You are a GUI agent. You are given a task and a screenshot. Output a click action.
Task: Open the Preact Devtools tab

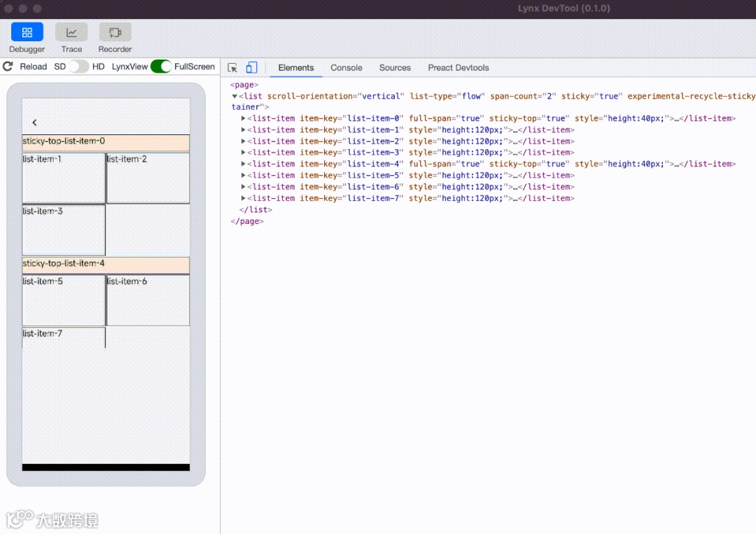[x=458, y=68]
